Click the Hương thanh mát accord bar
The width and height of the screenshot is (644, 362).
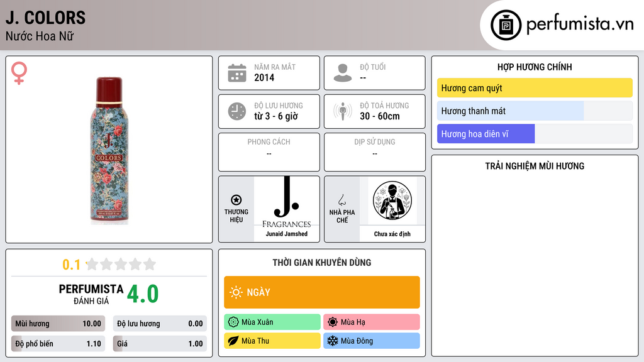(535, 111)
